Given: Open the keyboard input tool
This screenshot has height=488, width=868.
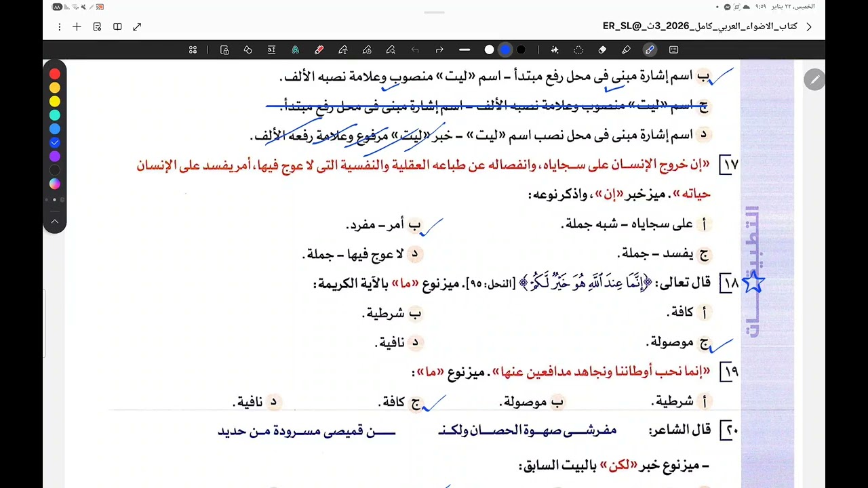Looking at the screenshot, I should [673, 49].
